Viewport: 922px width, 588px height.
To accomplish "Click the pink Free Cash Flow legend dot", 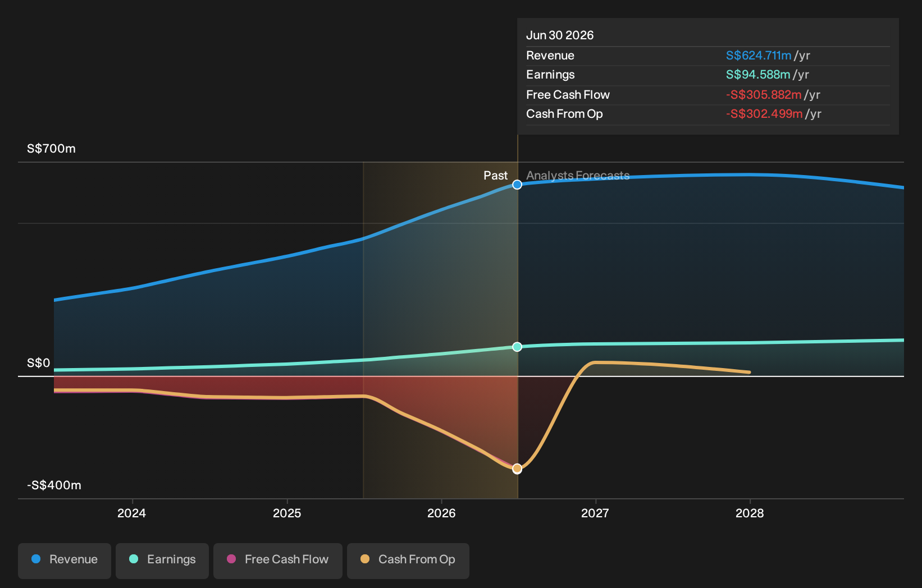I will click(x=231, y=559).
